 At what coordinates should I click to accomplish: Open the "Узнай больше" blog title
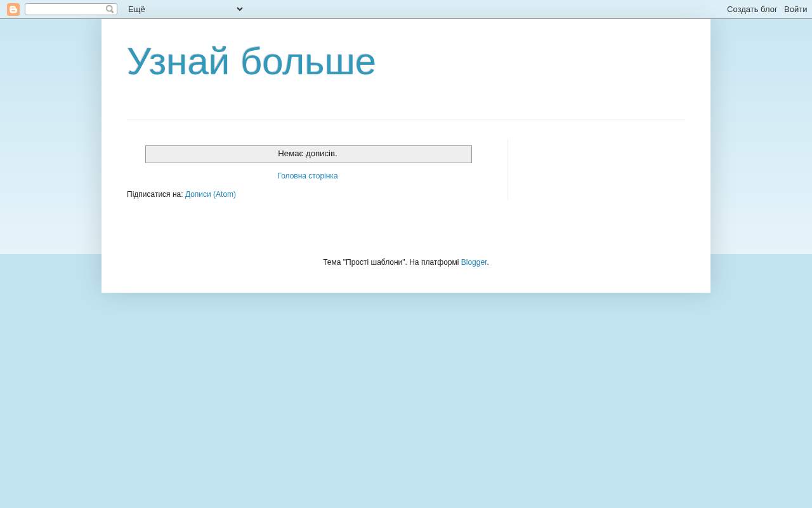[251, 62]
